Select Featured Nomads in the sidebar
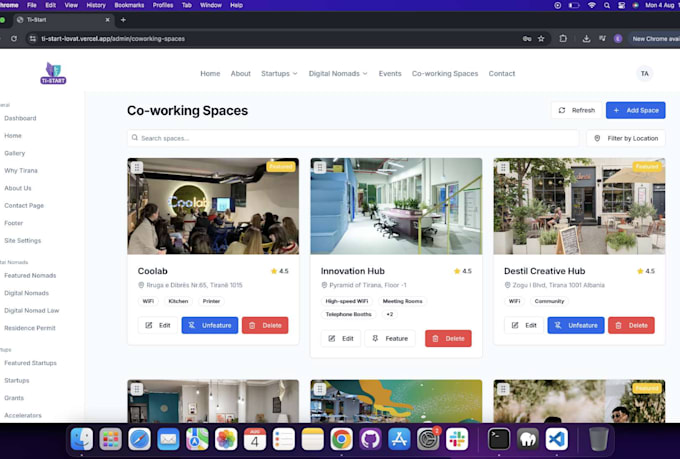Image resolution: width=680 pixels, height=459 pixels. coord(30,275)
